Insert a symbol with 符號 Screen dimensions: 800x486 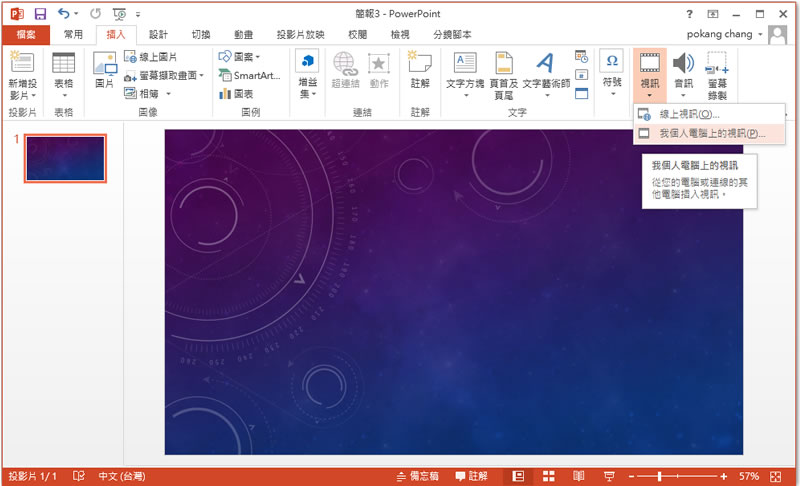[611, 74]
